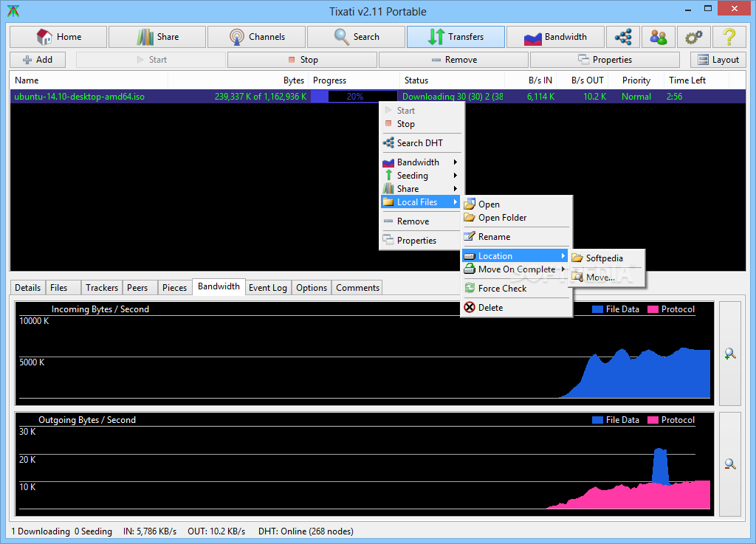Open the Channels section
This screenshot has height=544, width=756.
[x=256, y=37]
